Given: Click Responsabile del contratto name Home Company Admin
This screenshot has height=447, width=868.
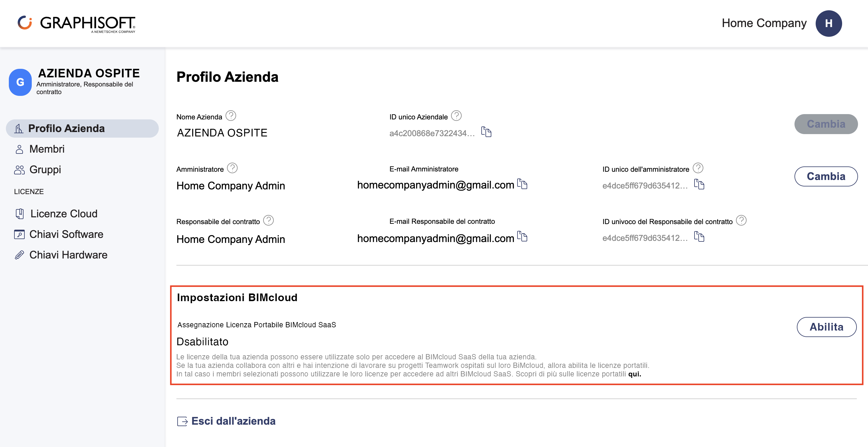Looking at the screenshot, I should point(231,239).
